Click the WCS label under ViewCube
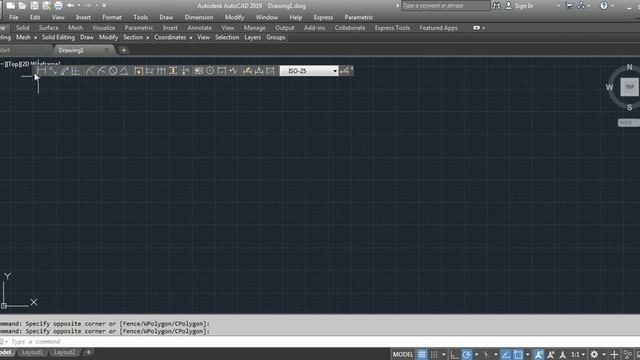 point(628,123)
